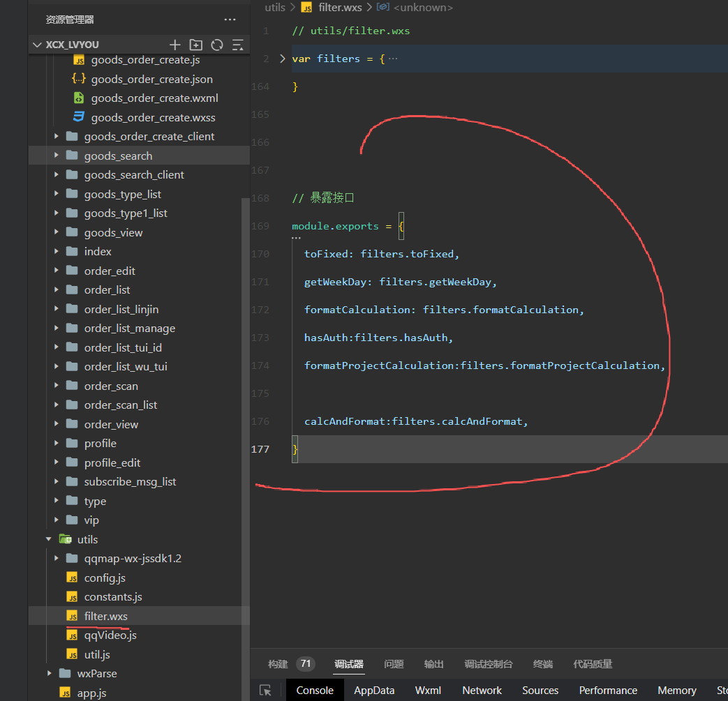Collapse the utils folder
Viewport: 728px width, 701px height.
(x=49, y=539)
